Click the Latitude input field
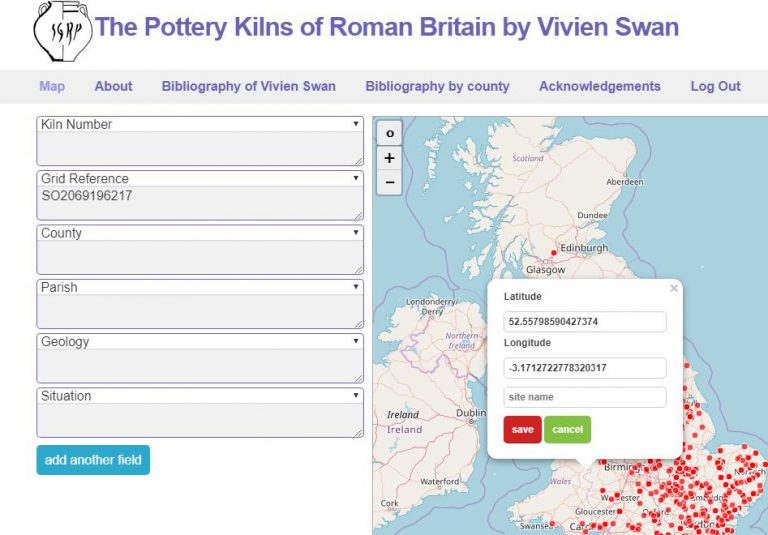This screenshot has height=535, width=768. 585,322
